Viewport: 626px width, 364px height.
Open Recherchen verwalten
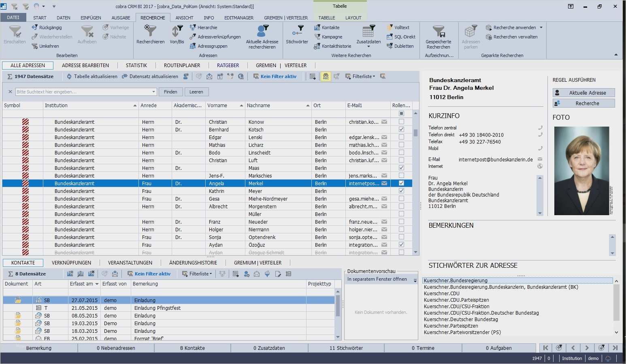click(x=512, y=37)
